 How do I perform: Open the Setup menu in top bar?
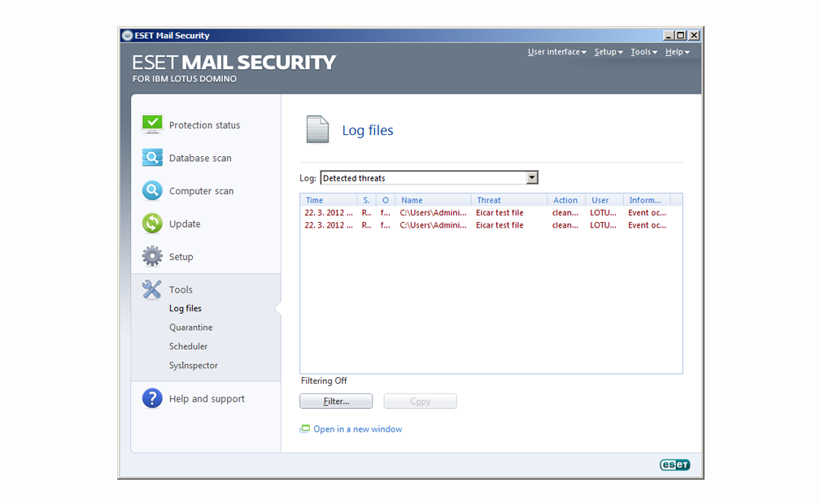(608, 52)
